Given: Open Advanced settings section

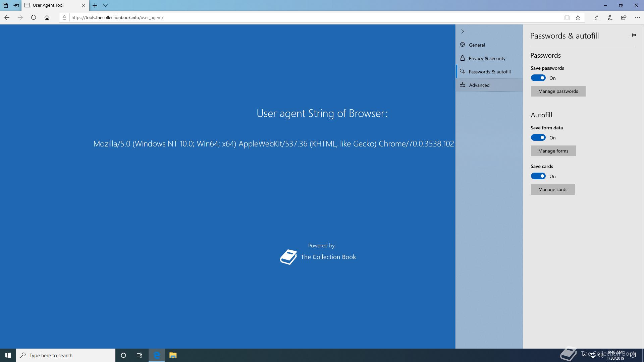Looking at the screenshot, I should (x=489, y=85).
